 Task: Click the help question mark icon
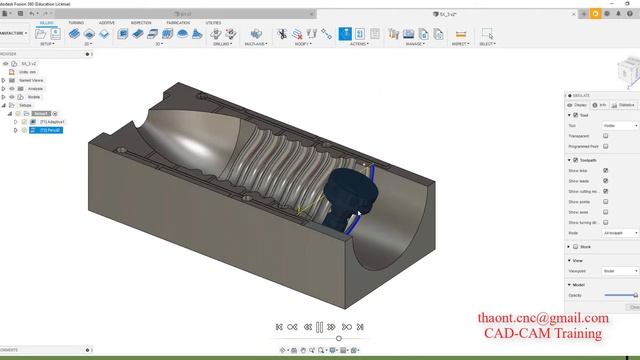pyautogui.click(x=630, y=13)
